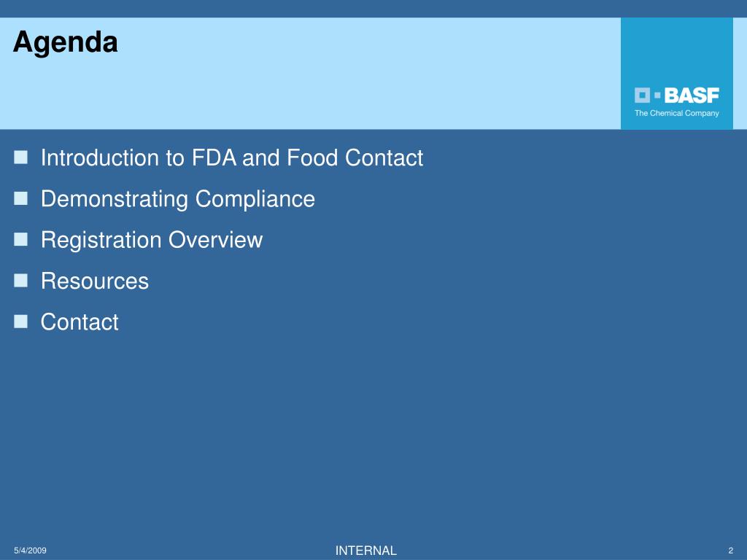Click the dark blue top strip

(x=373, y=9)
